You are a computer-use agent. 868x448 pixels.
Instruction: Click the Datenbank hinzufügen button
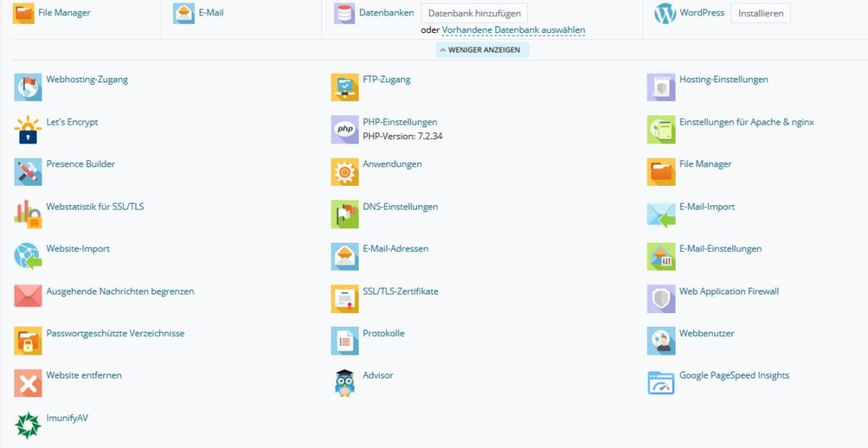[475, 14]
